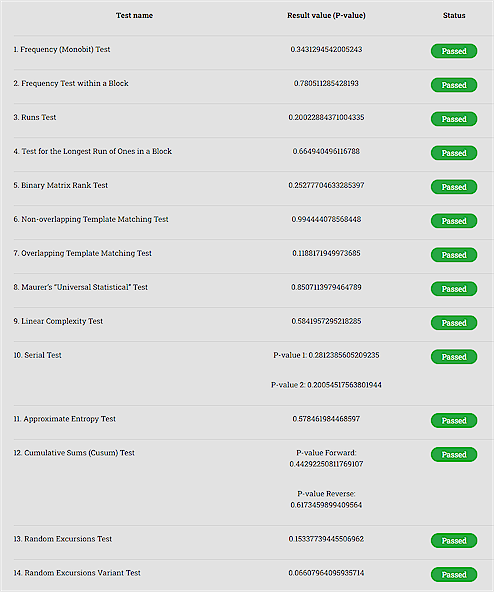Select the Passed status of Binary Matrix Rank Test

click(x=453, y=187)
